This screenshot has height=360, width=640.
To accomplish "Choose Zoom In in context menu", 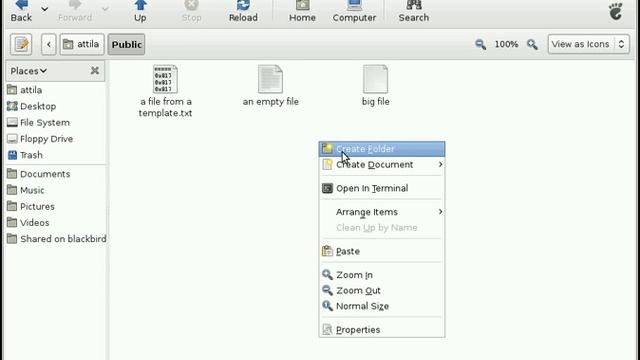I will [382, 275].
